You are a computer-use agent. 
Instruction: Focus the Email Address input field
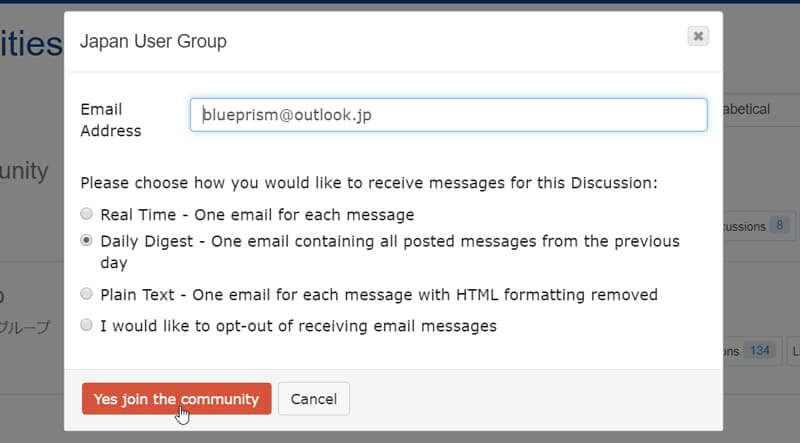click(448, 115)
